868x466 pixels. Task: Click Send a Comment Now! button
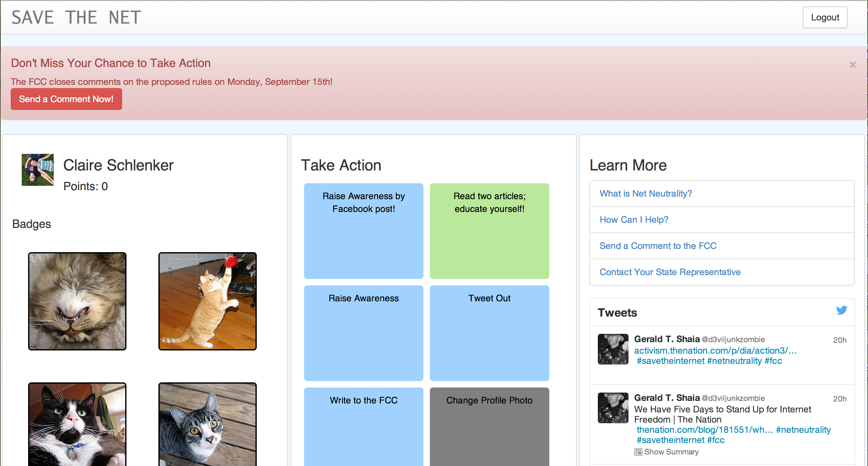pos(66,99)
